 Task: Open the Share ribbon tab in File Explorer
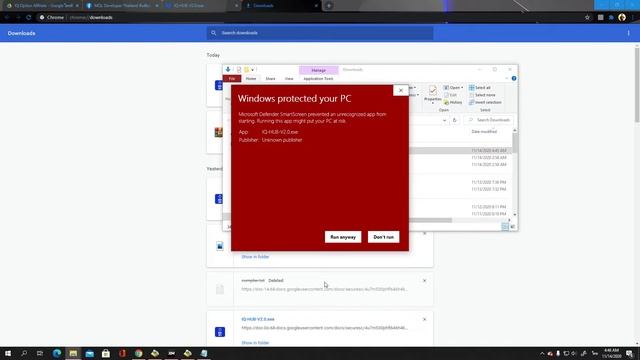tap(270, 78)
